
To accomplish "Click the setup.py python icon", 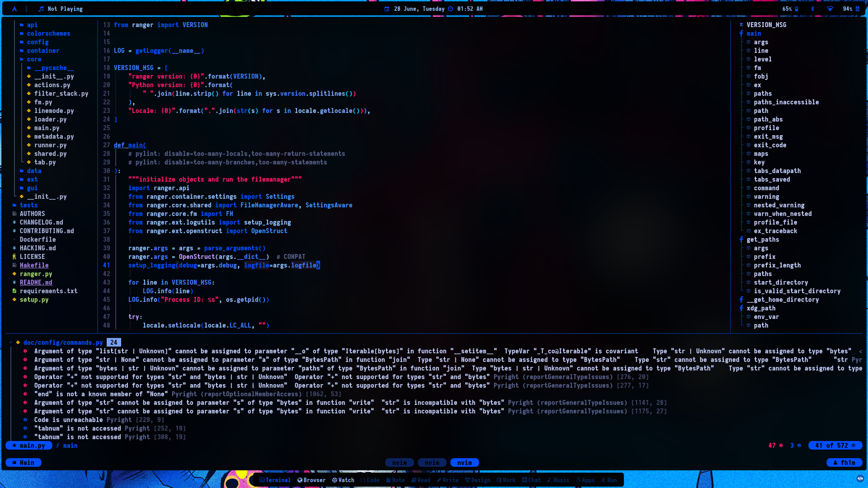I will [14, 300].
